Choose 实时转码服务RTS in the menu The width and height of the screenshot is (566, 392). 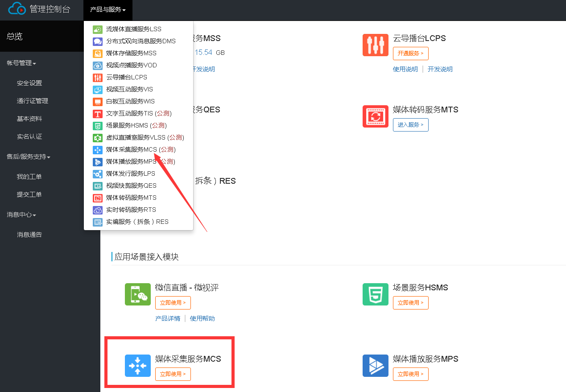point(131,210)
